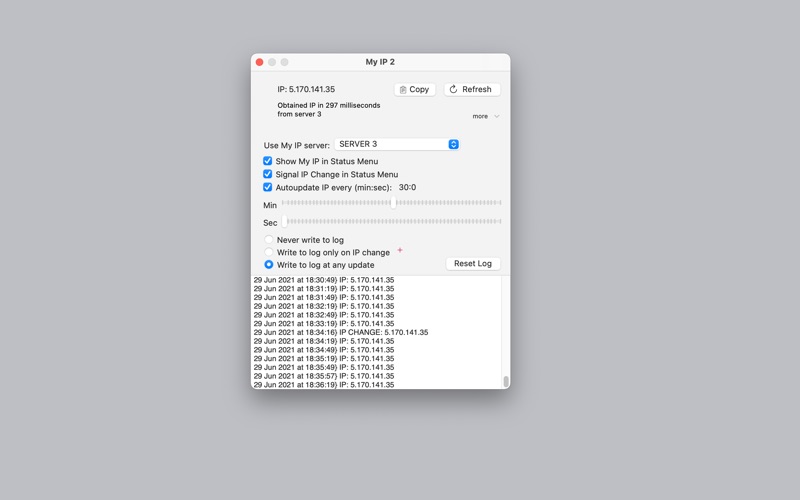Image resolution: width=800 pixels, height=500 pixels.
Task: Click the Reset Log button
Action: pyautogui.click(x=472, y=263)
